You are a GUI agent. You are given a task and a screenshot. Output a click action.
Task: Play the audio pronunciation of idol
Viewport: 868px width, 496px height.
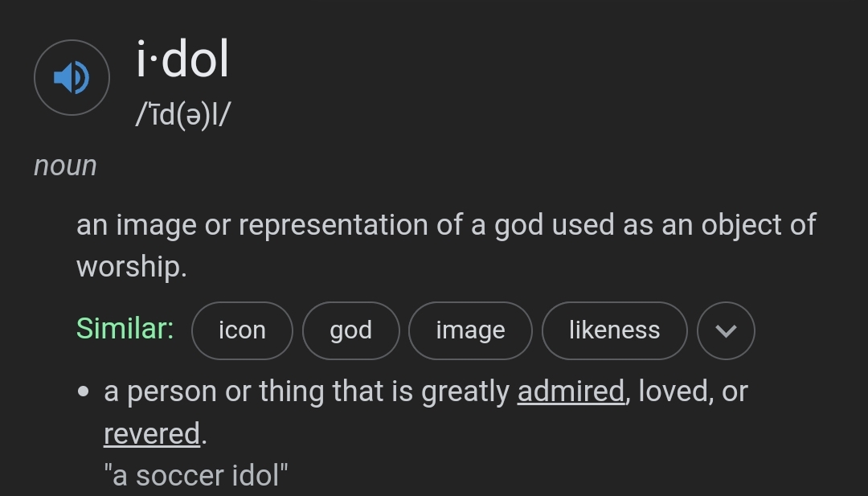pyautogui.click(x=72, y=77)
